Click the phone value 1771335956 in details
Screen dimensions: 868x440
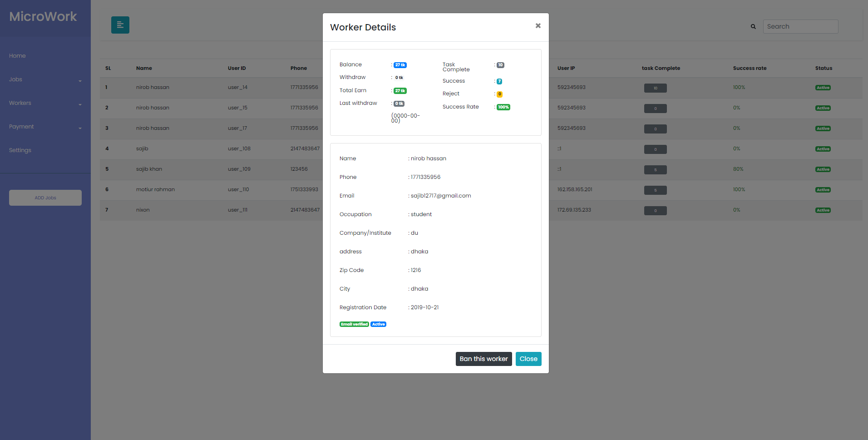click(425, 177)
